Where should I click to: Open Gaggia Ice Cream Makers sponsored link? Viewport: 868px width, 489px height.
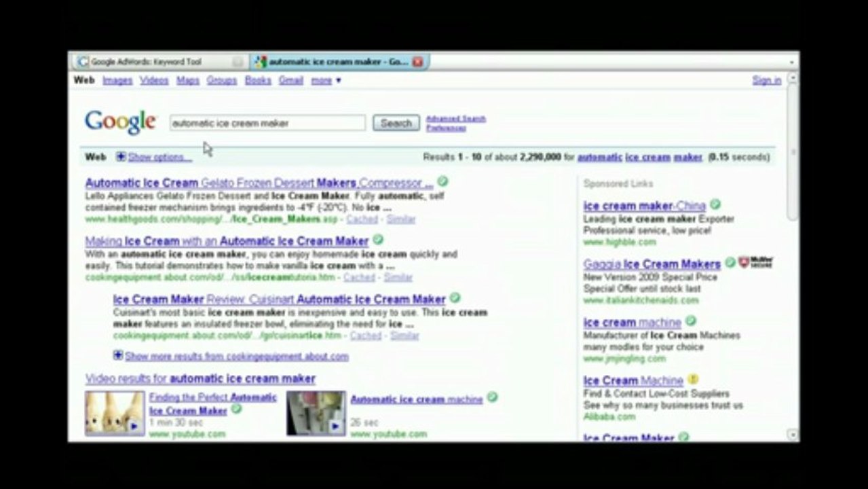point(652,264)
